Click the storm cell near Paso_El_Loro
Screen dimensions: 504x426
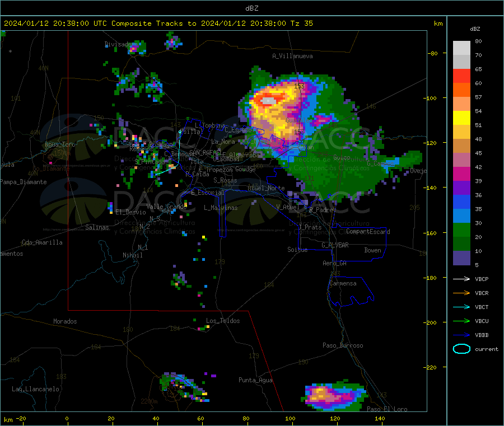[334, 396]
